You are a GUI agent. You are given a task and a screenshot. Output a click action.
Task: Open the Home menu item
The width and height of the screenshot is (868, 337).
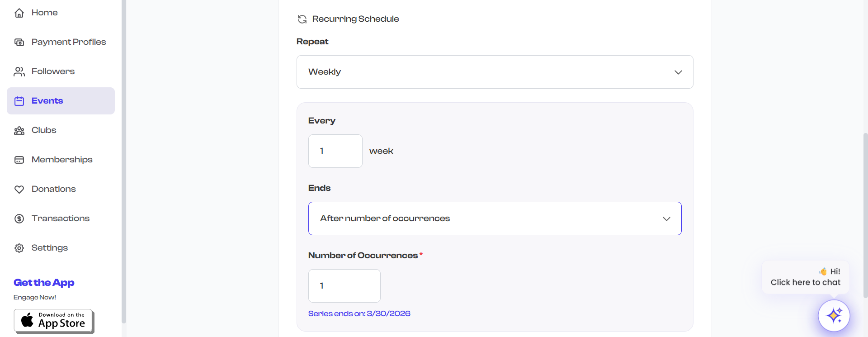coord(61,13)
